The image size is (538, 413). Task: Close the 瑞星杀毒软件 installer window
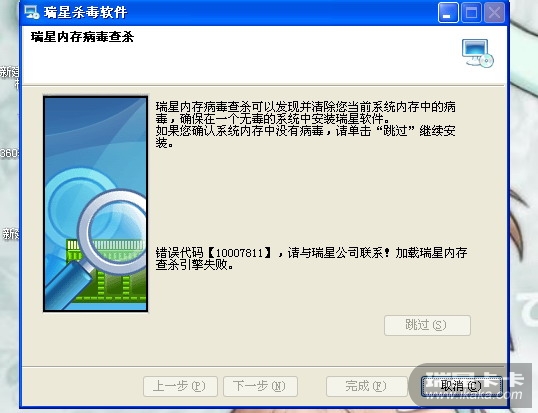click(x=494, y=13)
